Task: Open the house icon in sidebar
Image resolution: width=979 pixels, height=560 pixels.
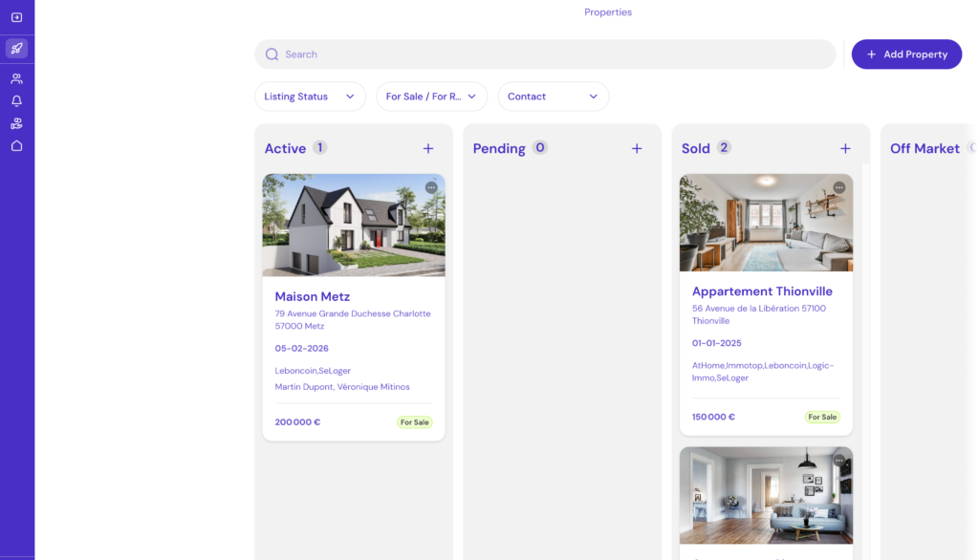Action: click(x=16, y=146)
